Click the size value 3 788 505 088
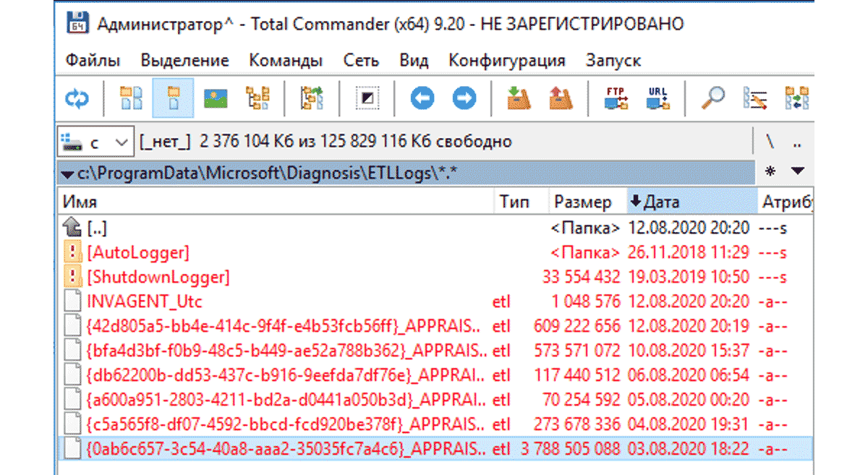This screenshot has height=475, width=868. (x=571, y=448)
